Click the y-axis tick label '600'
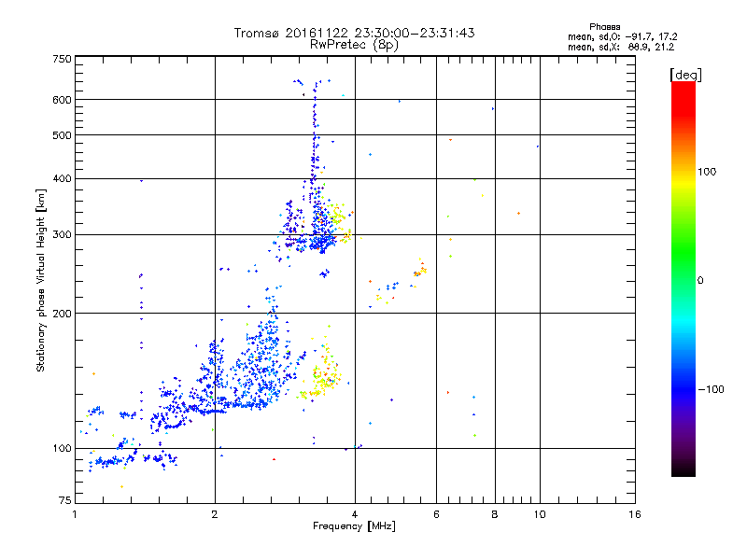Viewport: 747px width, 560px height. 62,100
